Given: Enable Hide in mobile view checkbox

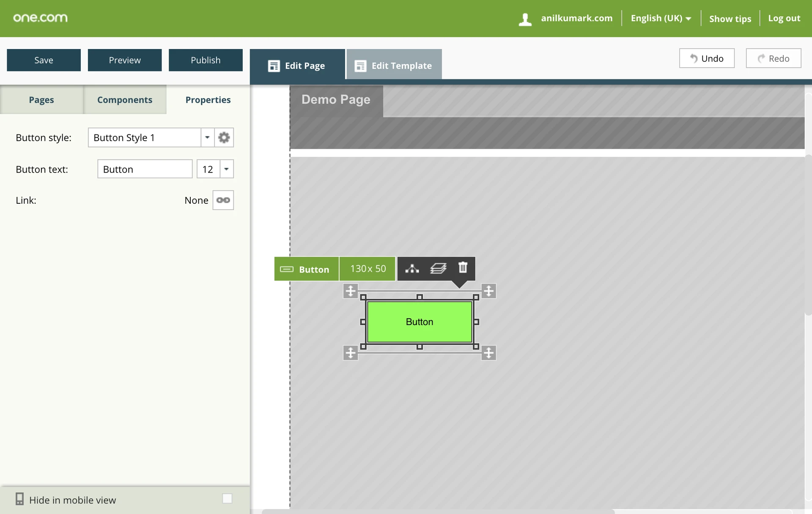Looking at the screenshot, I should point(227,498).
